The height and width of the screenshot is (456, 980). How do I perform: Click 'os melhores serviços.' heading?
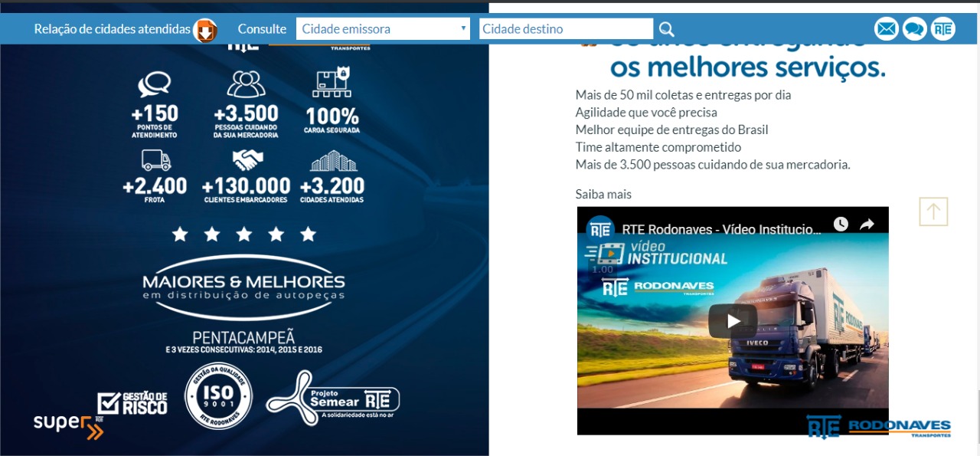pyautogui.click(x=747, y=67)
